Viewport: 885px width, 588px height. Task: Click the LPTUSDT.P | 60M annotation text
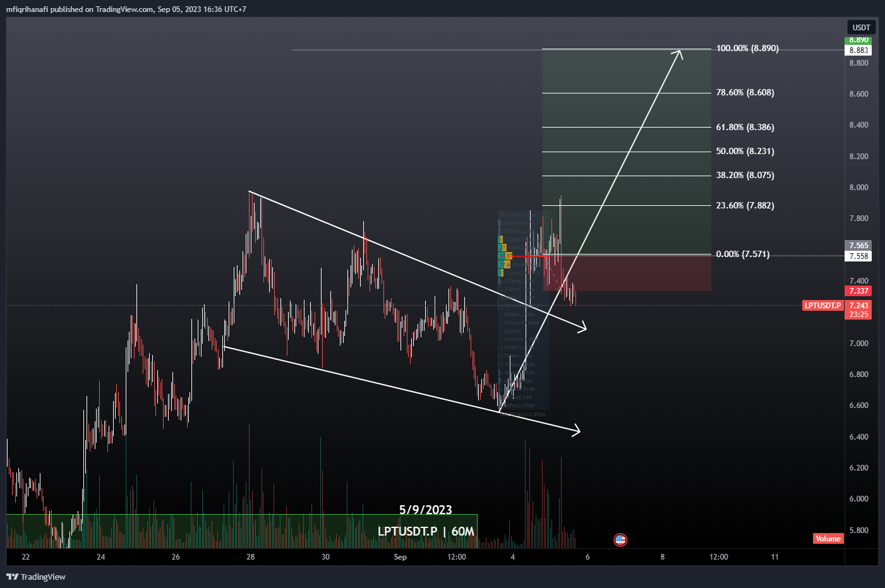(426, 531)
